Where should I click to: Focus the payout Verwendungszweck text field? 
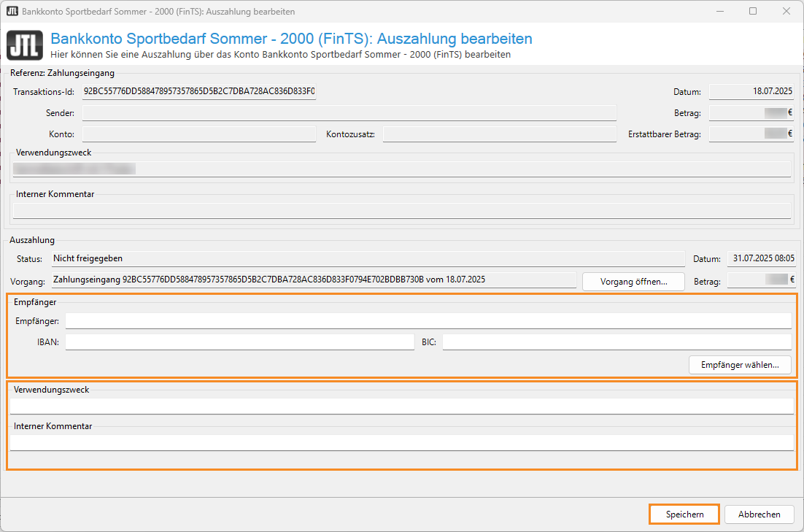pyautogui.click(x=401, y=406)
